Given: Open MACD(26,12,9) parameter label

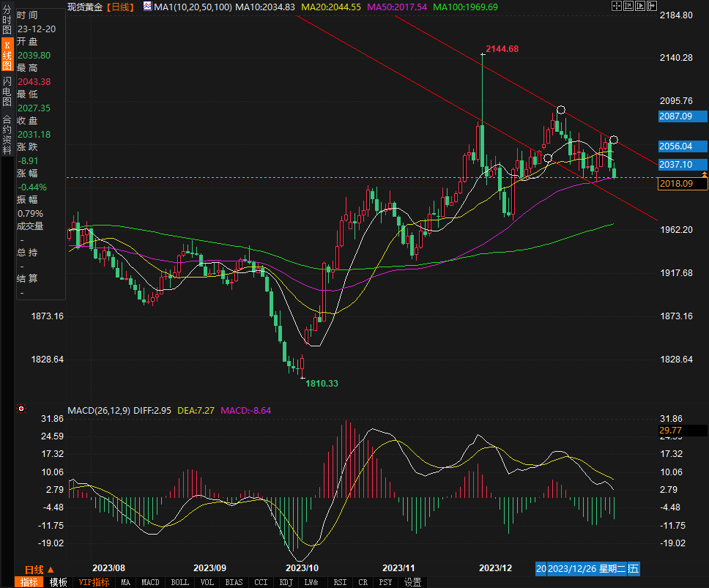Looking at the screenshot, I should [x=99, y=411].
